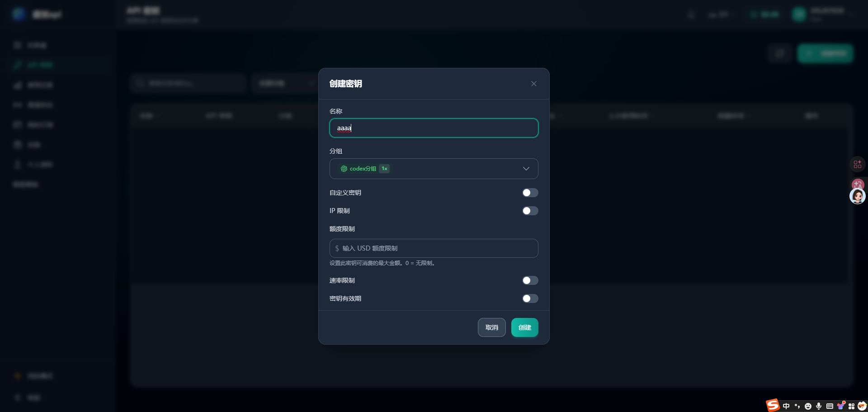Screen dimensions: 868x412
Task: Click the codex分组 OpenAI logo icon
Action: pyautogui.click(x=344, y=169)
